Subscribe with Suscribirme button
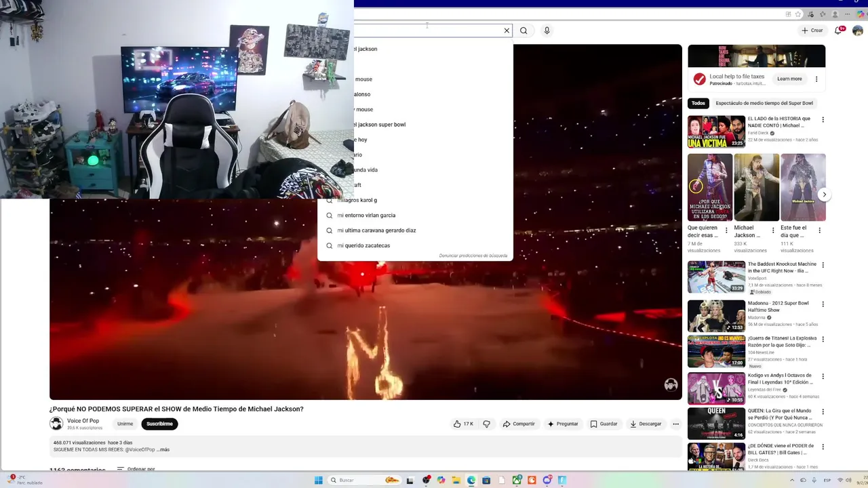Image resolution: width=868 pixels, height=488 pixels. pos(159,424)
